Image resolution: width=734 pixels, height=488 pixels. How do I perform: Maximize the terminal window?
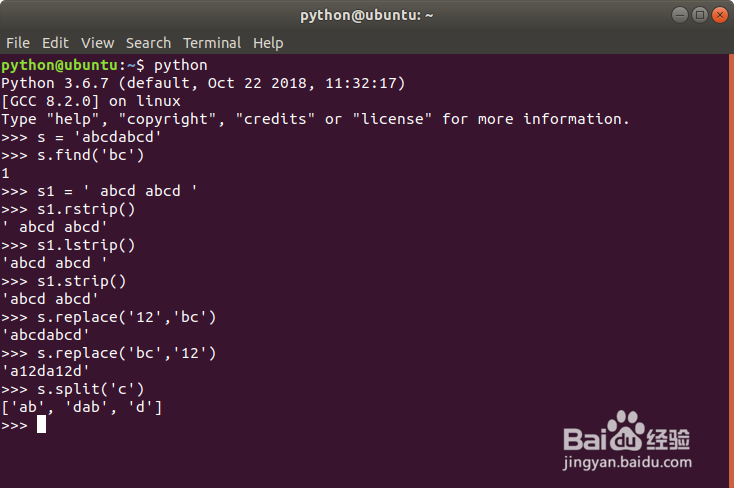(x=697, y=15)
